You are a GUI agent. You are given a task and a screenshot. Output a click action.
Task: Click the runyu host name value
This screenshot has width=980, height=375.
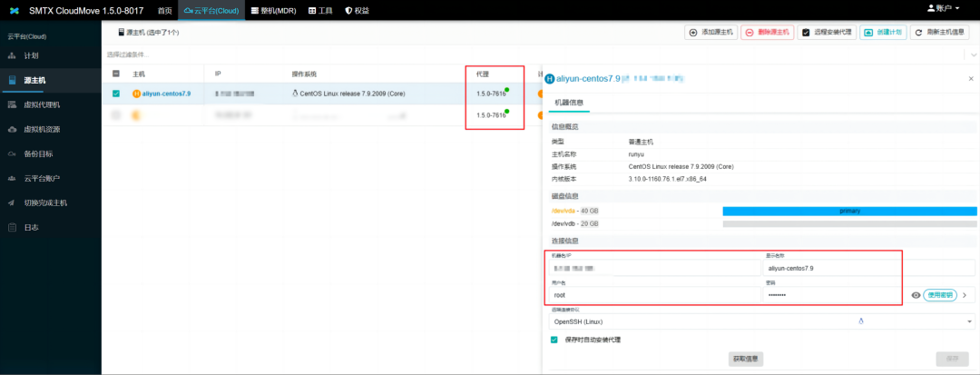click(636, 154)
